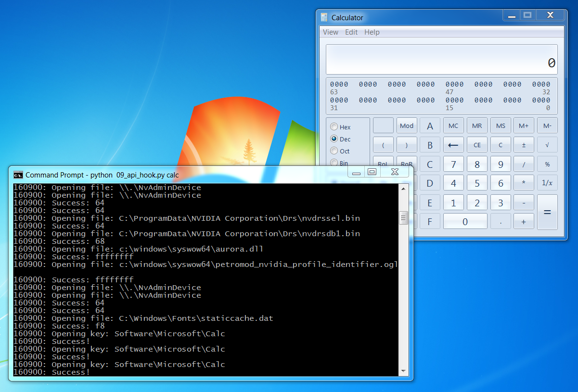Click the 1/x reciprocal key
578x392 pixels.
[x=547, y=183]
